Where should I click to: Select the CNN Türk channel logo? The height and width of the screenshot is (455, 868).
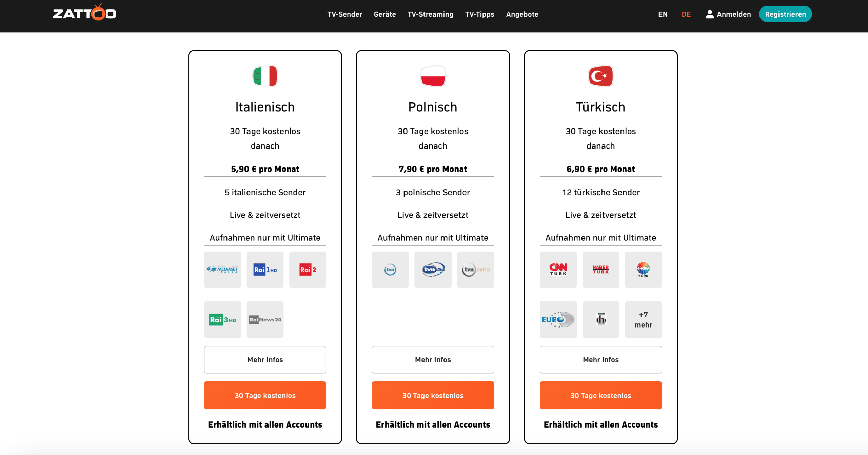pos(558,270)
